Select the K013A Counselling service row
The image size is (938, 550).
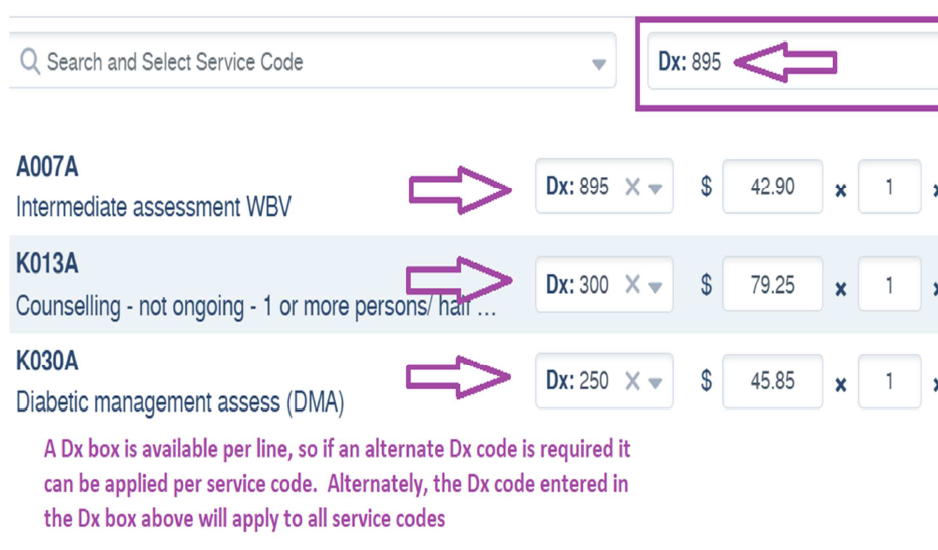[x=474, y=284]
